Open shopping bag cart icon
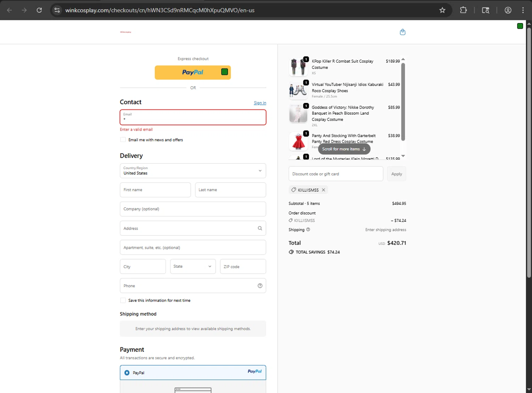This screenshot has width=532, height=393. [403, 32]
